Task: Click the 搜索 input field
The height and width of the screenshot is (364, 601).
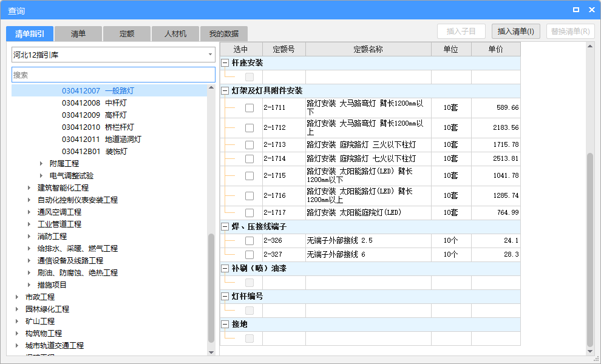Action: (x=114, y=75)
